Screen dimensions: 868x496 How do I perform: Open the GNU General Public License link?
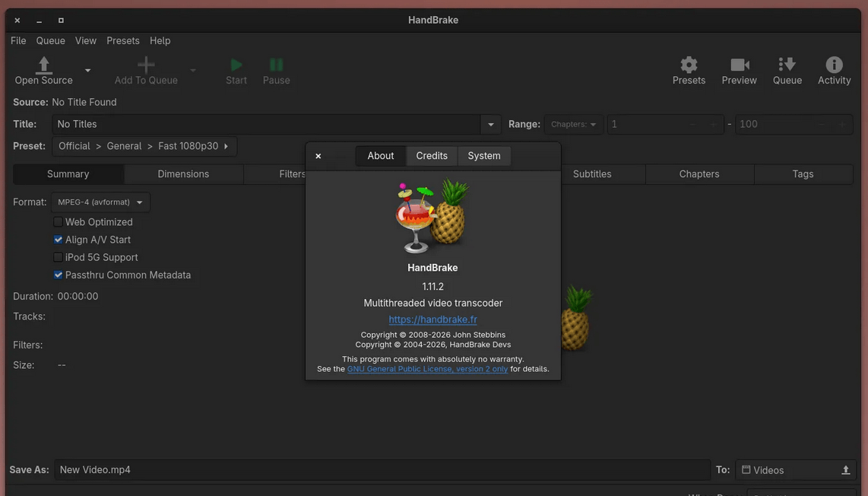point(427,368)
